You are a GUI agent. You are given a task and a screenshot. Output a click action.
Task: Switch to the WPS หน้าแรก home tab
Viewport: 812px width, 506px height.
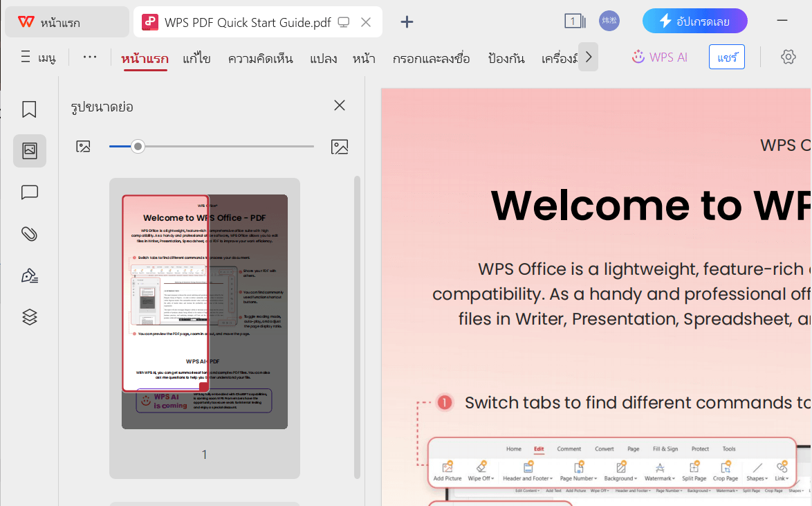pos(67,21)
